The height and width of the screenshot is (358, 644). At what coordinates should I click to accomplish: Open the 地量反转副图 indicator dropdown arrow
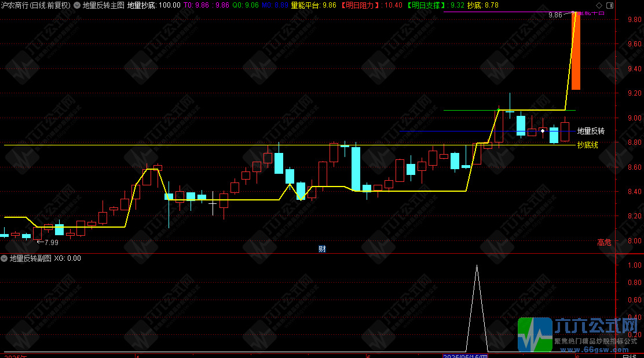[x=4, y=258]
